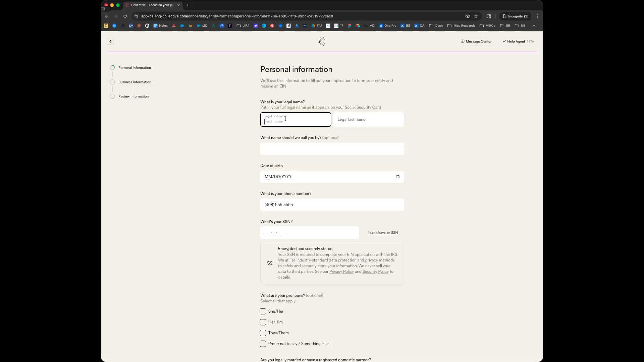Click the SSN input field
Image resolution: width=644 pixels, height=362 pixels.
pos(309,233)
